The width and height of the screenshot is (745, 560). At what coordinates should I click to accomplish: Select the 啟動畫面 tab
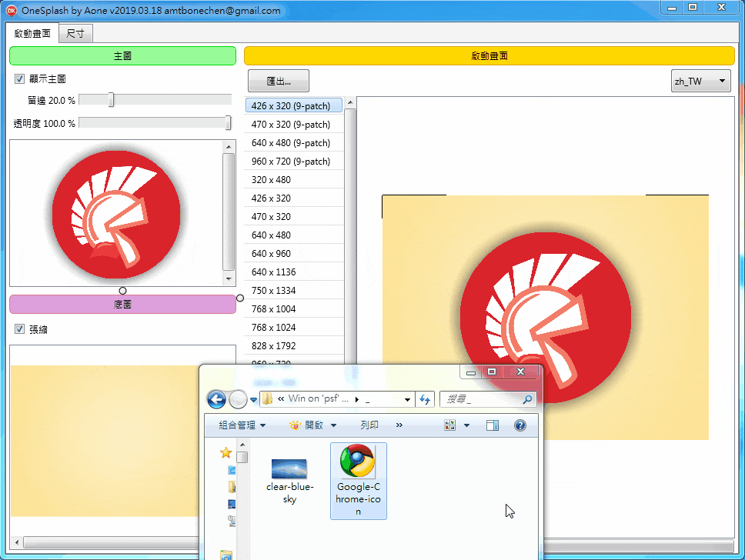click(x=32, y=33)
